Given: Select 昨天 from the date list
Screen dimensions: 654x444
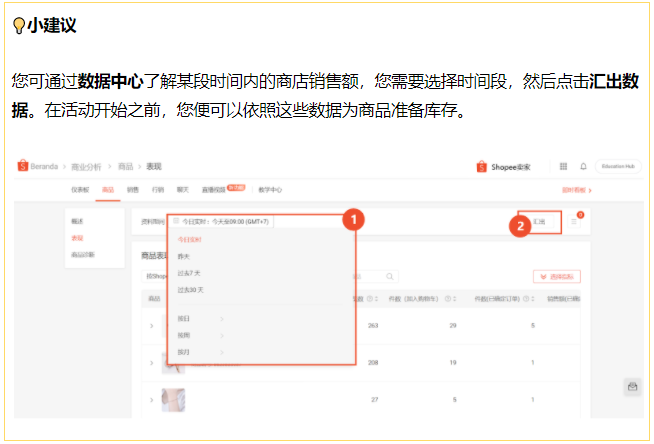Looking at the screenshot, I should coord(183,256).
